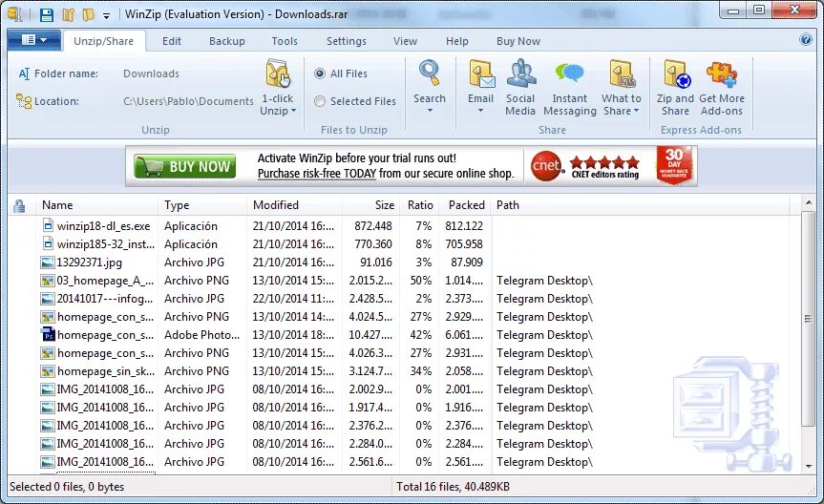Open Instant Messaging share icon
Screen dimensions: 824x504
569,73
